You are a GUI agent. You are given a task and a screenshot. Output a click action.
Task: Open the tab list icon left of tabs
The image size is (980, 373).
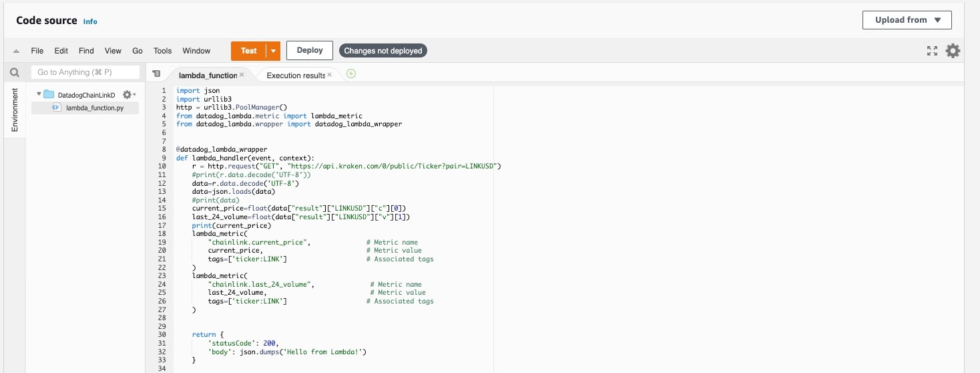(156, 74)
